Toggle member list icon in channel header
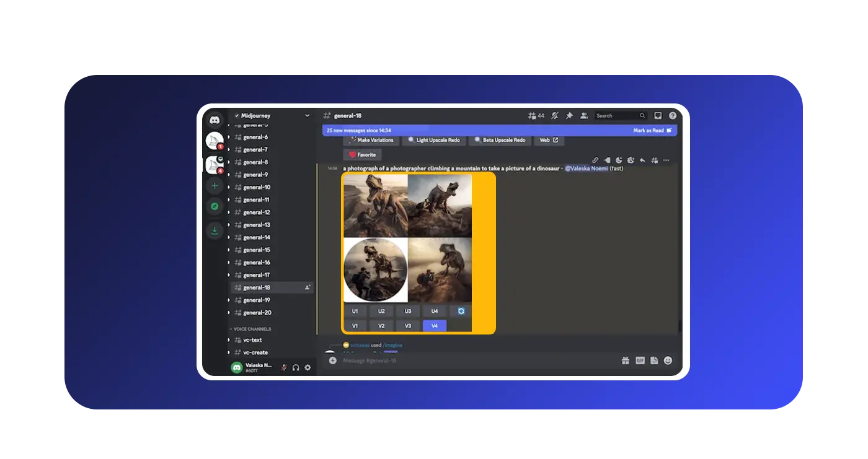 click(x=583, y=116)
